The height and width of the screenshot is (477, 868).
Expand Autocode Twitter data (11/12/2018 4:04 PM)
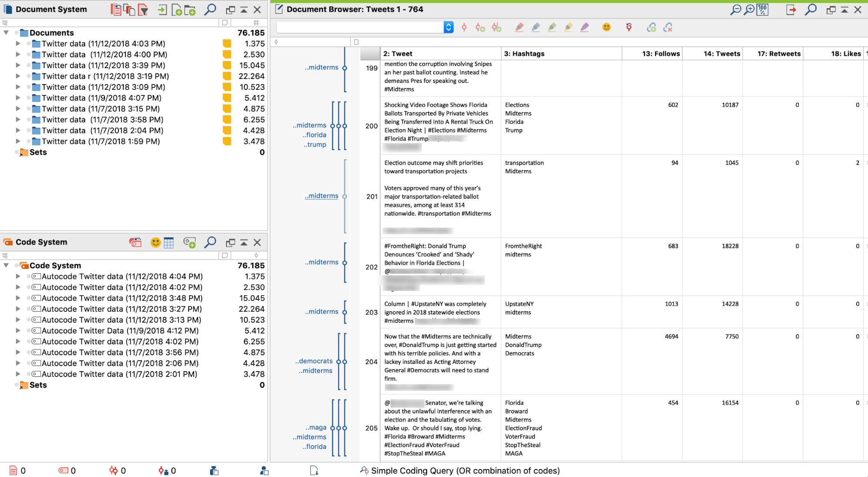point(18,276)
